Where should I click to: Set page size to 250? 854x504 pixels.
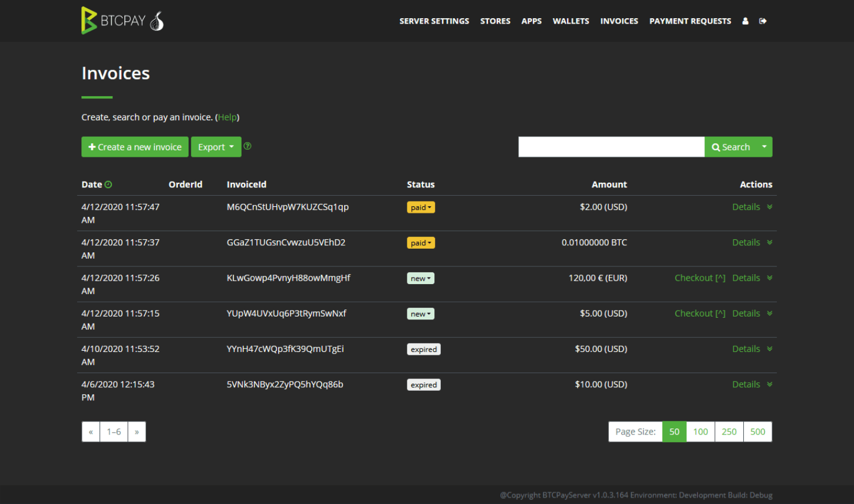click(x=729, y=431)
